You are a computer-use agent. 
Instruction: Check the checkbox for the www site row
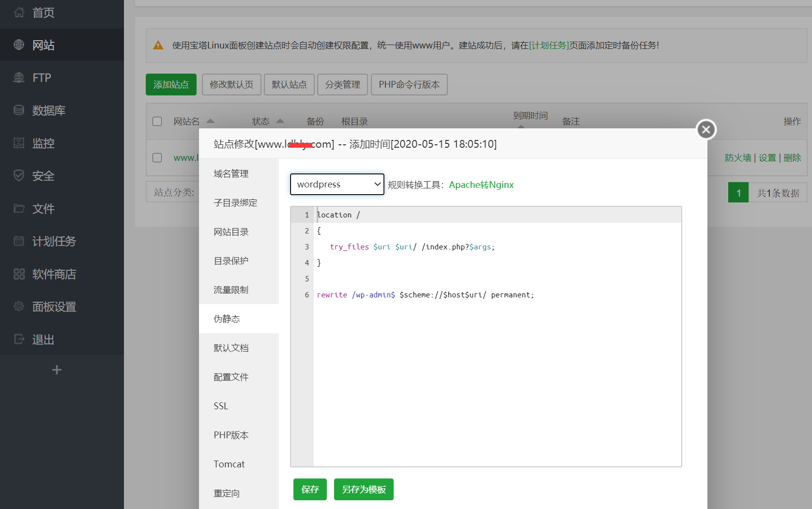tap(157, 158)
